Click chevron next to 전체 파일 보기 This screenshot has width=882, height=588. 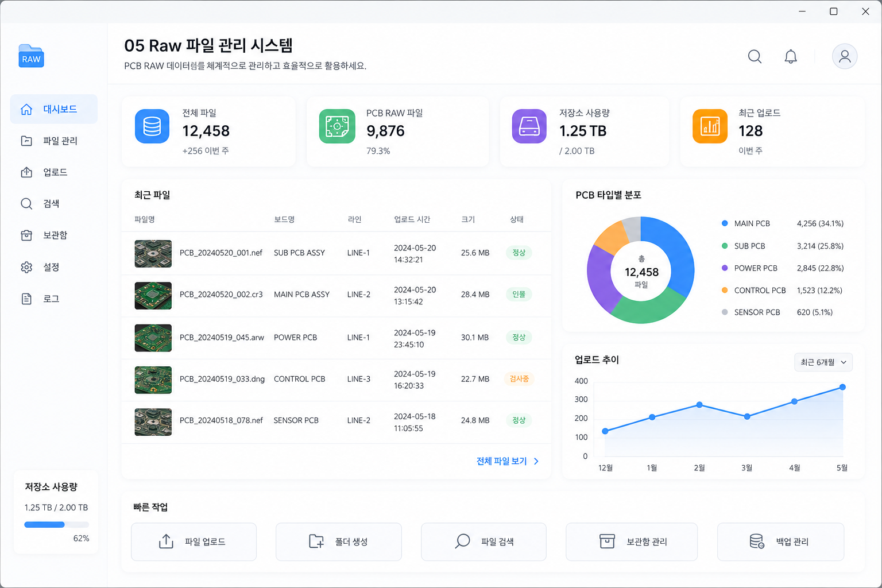536,461
